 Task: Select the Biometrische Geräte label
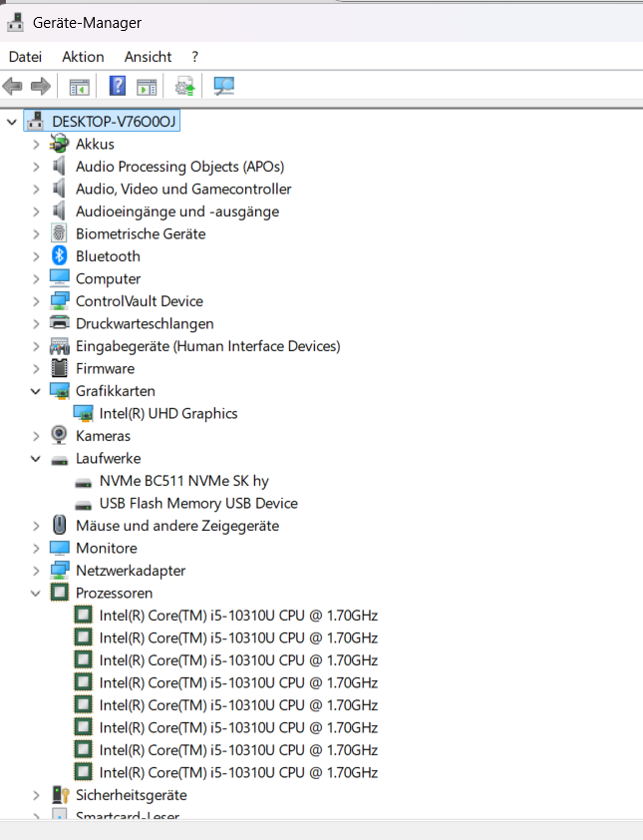tap(141, 233)
